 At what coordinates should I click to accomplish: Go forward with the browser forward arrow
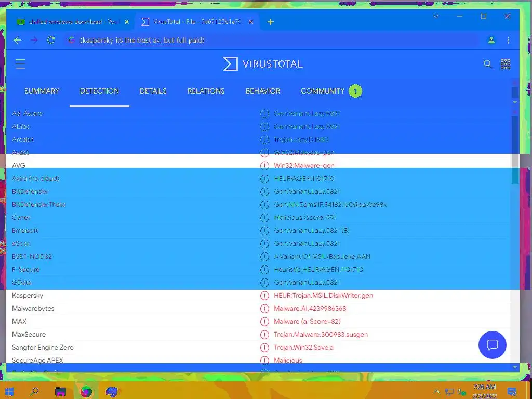34,41
